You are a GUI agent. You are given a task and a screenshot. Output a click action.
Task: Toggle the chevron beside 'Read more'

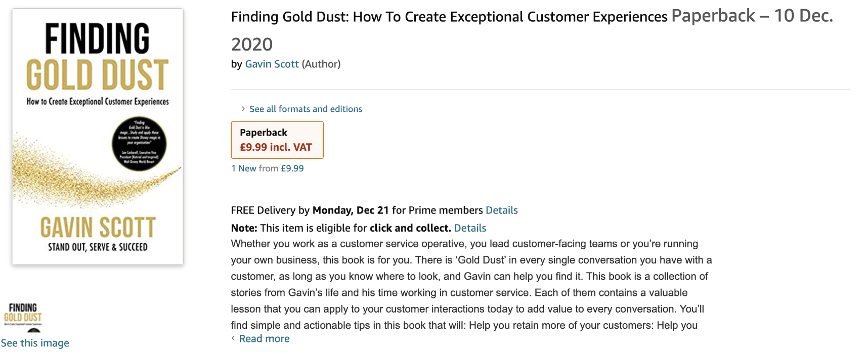coord(233,338)
